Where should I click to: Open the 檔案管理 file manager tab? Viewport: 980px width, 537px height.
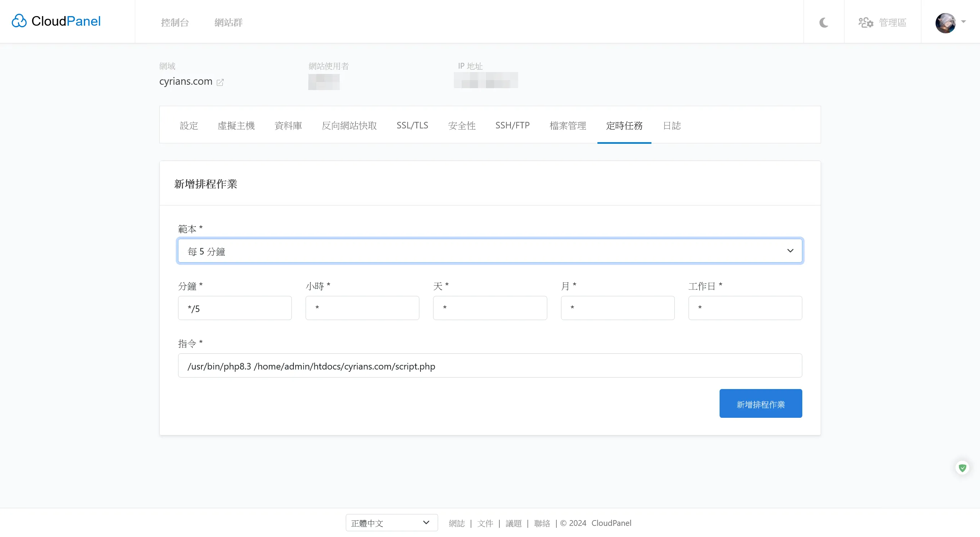pyautogui.click(x=568, y=125)
